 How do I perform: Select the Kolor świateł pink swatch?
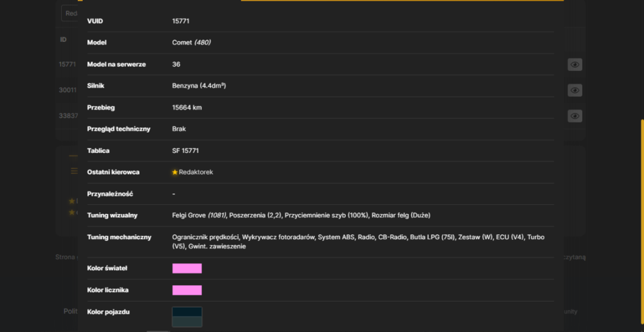point(187,268)
